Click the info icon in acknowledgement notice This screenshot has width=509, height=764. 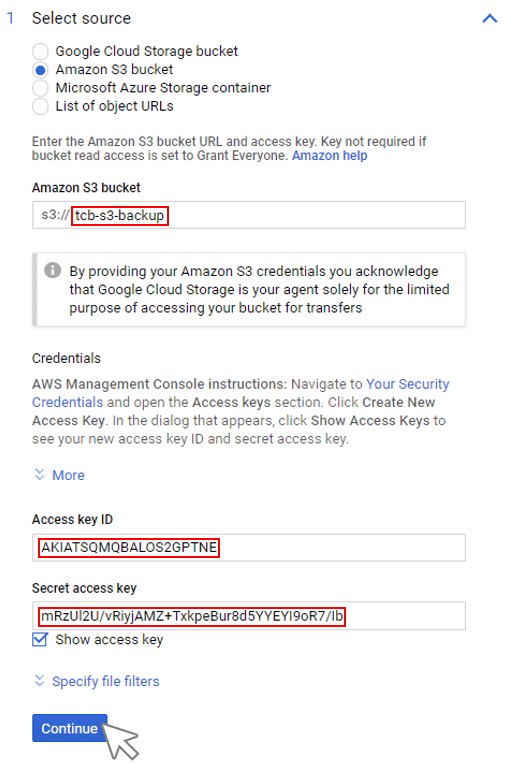point(53,270)
